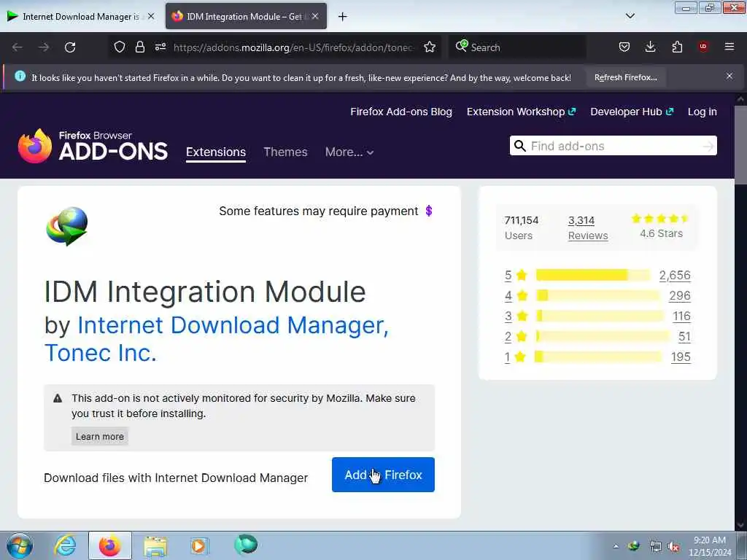Click Log in
The image size is (747, 560).
703,112
